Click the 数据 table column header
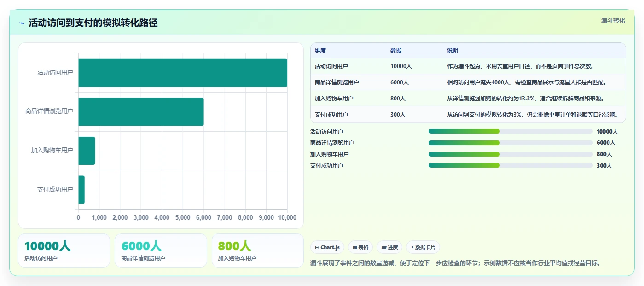644x286 pixels. (396, 51)
